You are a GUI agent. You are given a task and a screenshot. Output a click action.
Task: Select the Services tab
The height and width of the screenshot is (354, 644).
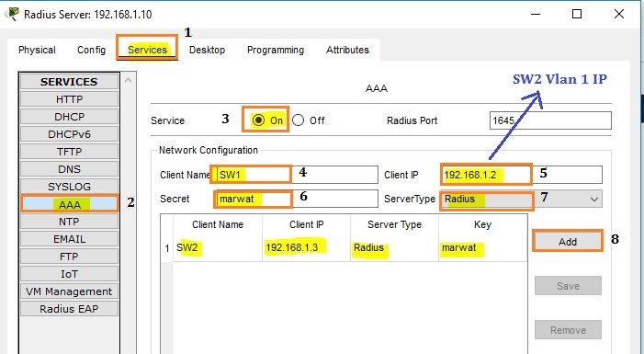click(147, 50)
